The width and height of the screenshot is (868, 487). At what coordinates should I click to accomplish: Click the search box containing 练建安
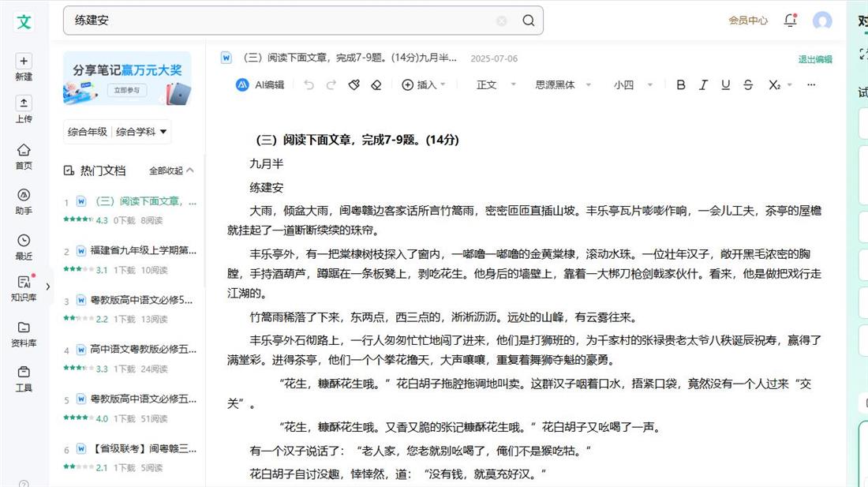pos(284,21)
